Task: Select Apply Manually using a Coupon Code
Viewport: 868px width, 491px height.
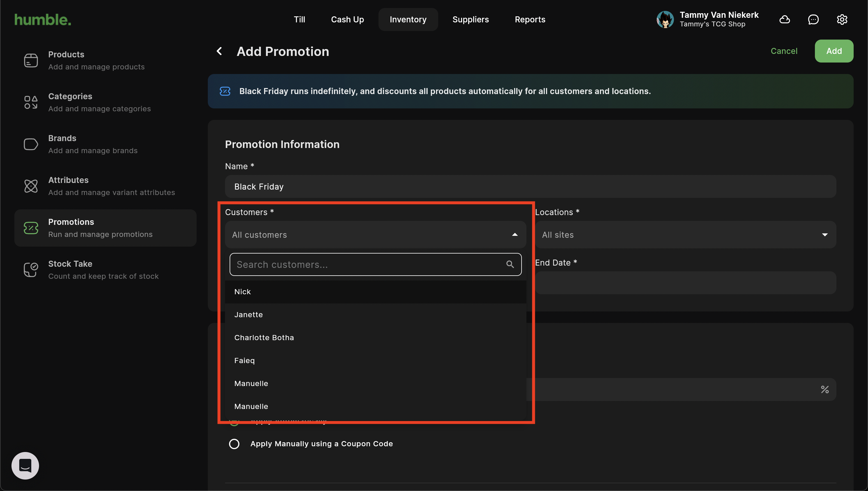Action: tap(234, 444)
